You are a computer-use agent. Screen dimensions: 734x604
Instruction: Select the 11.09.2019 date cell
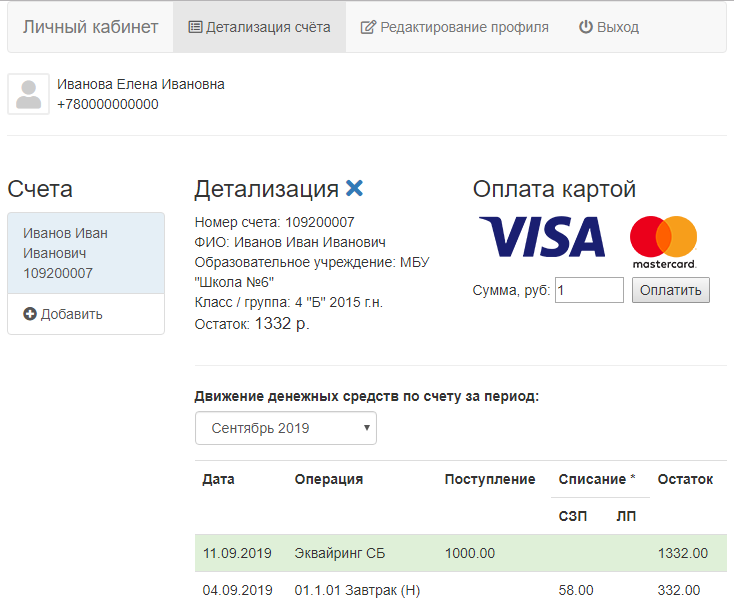pos(237,553)
